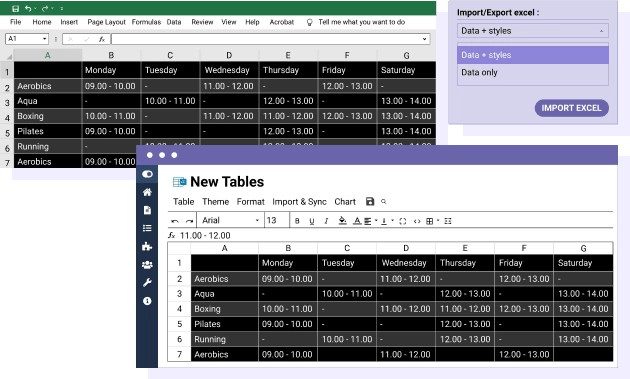630x379 pixels.
Task: Toggle italic formatting in table editor
Action: pos(326,221)
